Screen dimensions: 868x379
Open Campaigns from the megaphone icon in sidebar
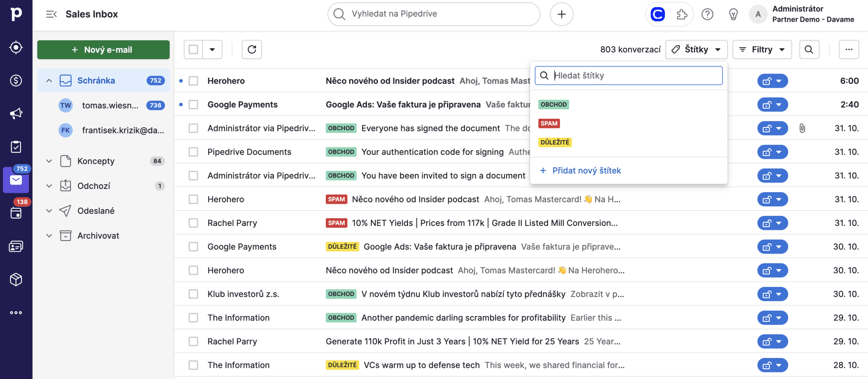[x=16, y=114]
